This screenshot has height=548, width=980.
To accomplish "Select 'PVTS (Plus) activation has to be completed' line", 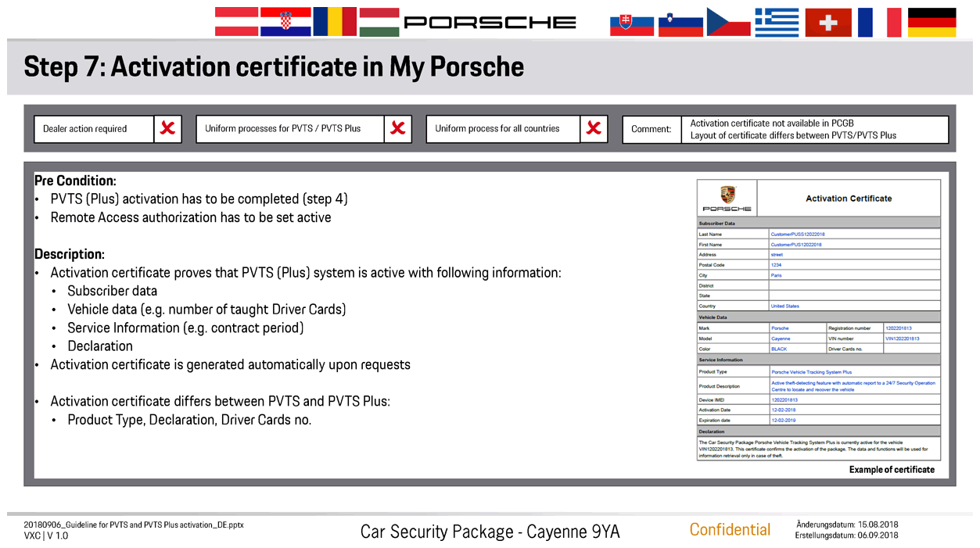I will point(199,199).
